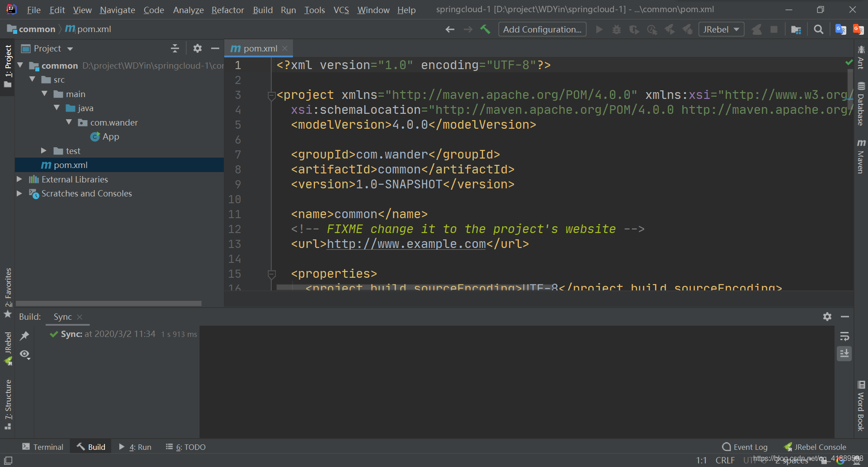Screen dimensions: 868x467
Task: Toggle tool window bars icon in status bar
Action: (x=8, y=460)
